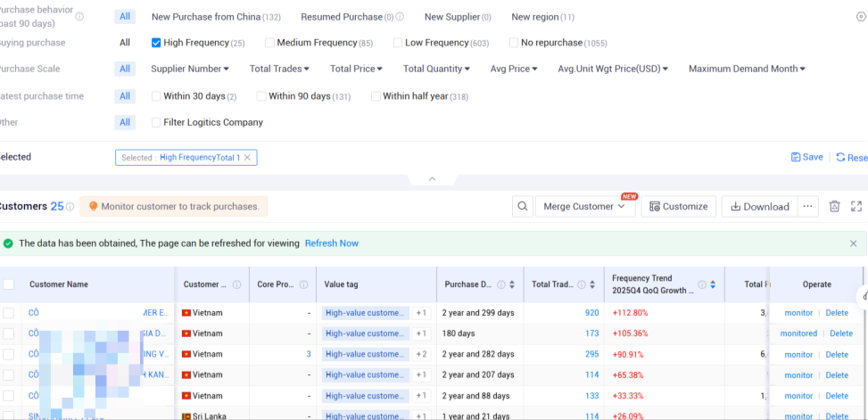Select Resumed Purchase filter option
This screenshot has width=868, height=420.
point(347,17)
